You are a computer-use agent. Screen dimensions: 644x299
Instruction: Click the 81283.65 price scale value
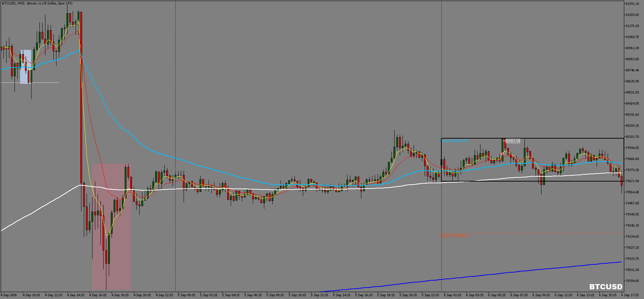[632, 15]
